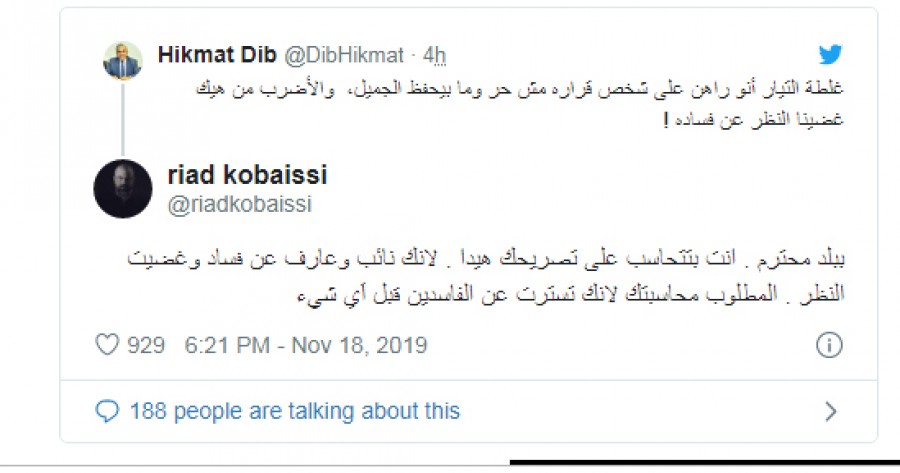
Task: Open Hikmat Dib's profile avatar
Action: (x=123, y=60)
